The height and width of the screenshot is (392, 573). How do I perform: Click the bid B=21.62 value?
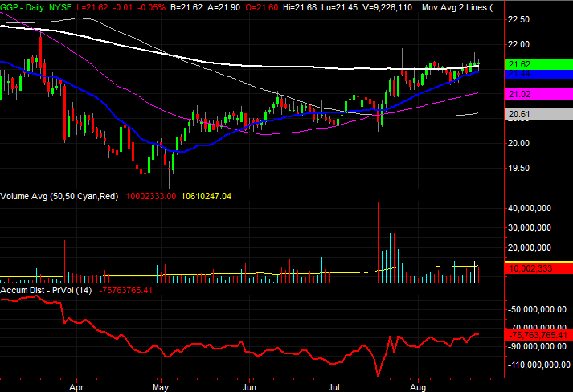click(186, 7)
